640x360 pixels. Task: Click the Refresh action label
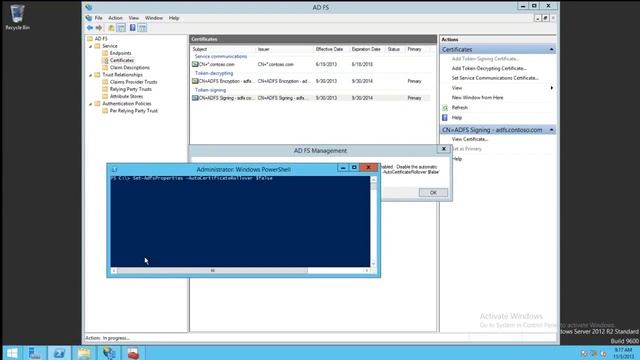460,108
